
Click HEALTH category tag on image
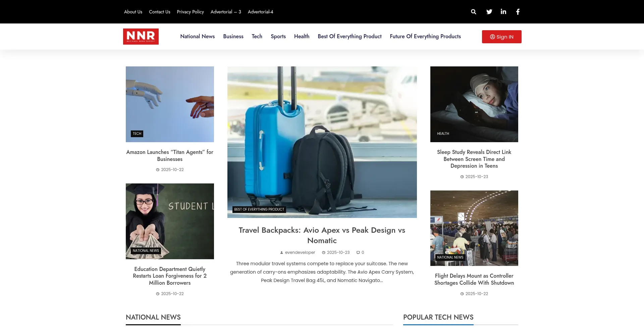pyautogui.click(x=443, y=133)
